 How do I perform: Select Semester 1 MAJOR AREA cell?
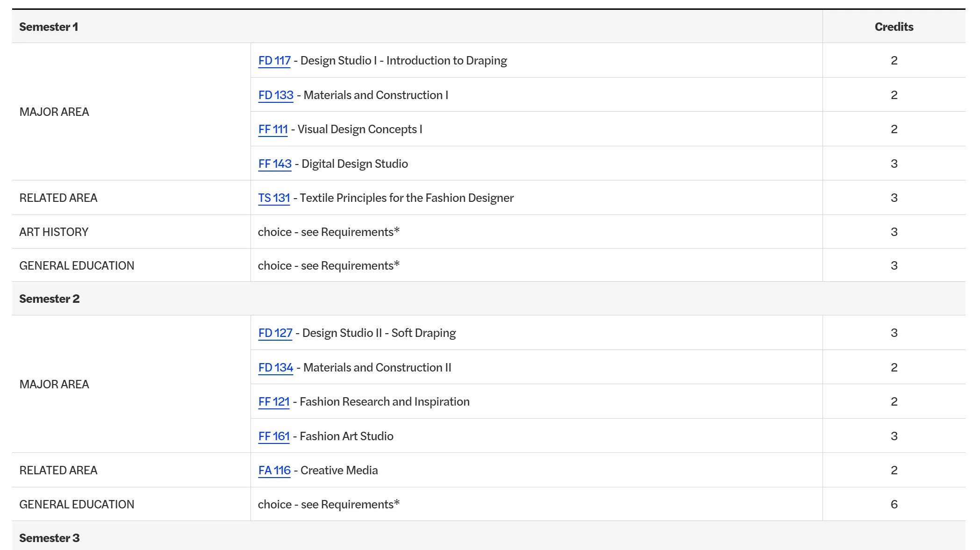pyautogui.click(x=131, y=112)
